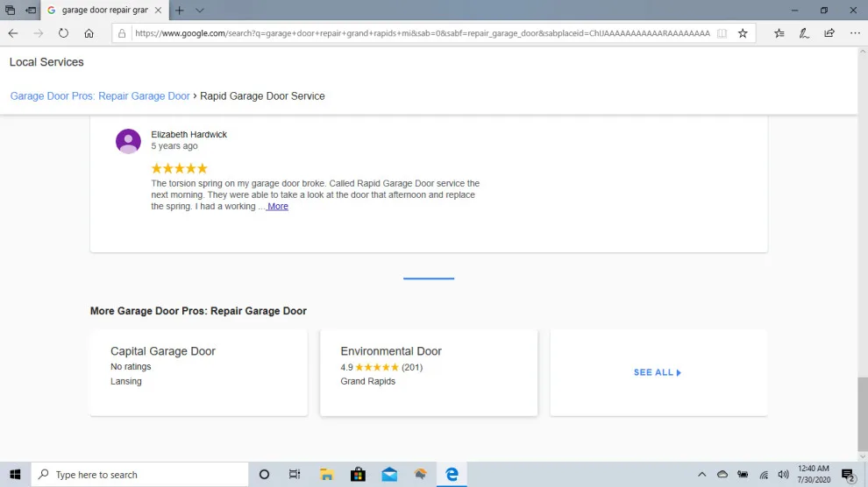Add notes with the pen icon
Image resolution: width=868 pixels, height=487 pixels.
pos(804,33)
